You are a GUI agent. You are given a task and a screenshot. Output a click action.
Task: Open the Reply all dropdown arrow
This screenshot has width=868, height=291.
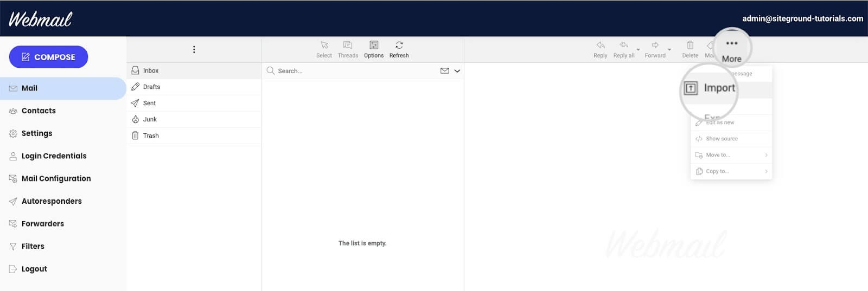pos(638,50)
